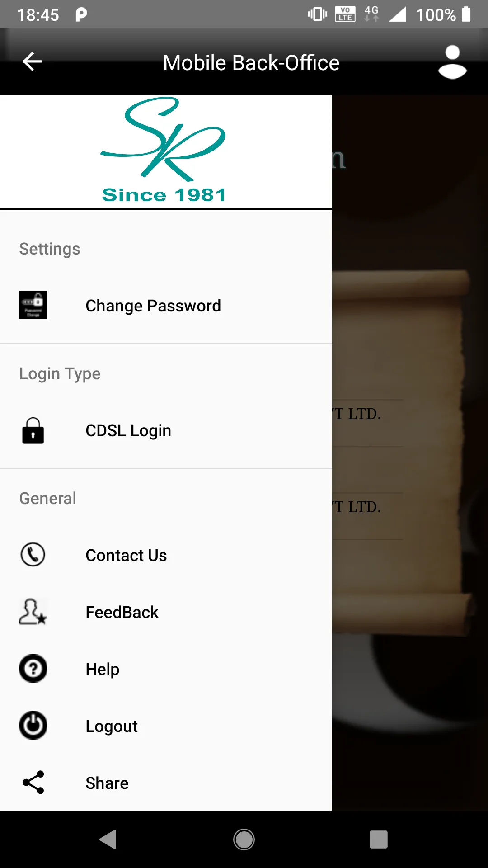The height and width of the screenshot is (868, 488).
Task: Open the user profile icon
Action: (452, 62)
